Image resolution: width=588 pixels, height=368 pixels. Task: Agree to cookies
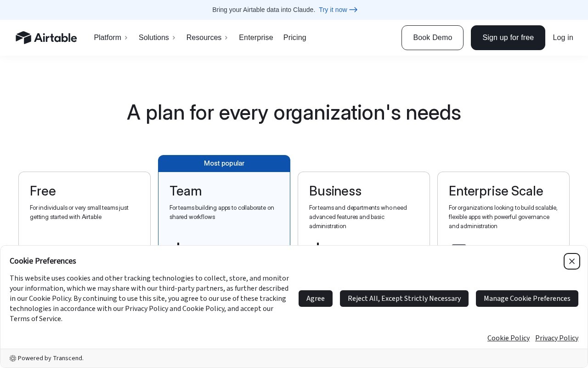316,299
